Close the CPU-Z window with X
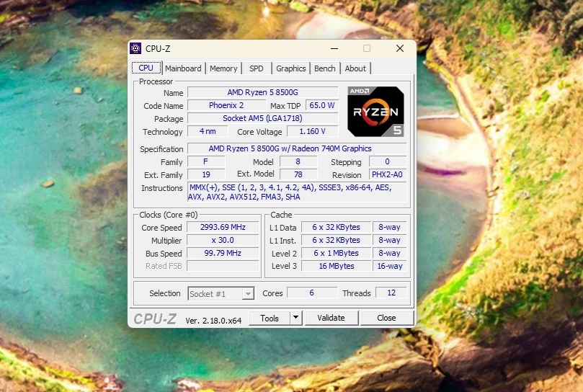This screenshot has height=392, width=583. click(x=400, y=48)
